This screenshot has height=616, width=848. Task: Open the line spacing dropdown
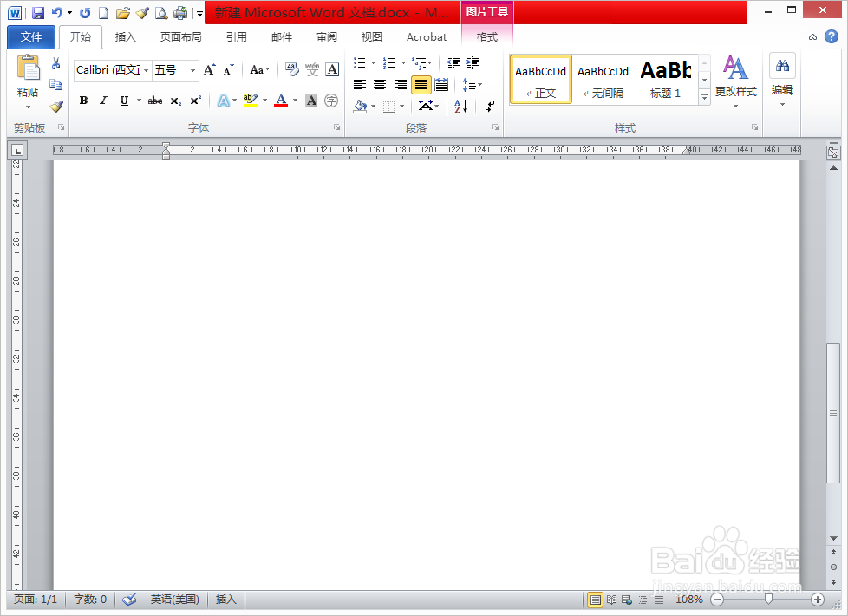[x=473, y=85]
